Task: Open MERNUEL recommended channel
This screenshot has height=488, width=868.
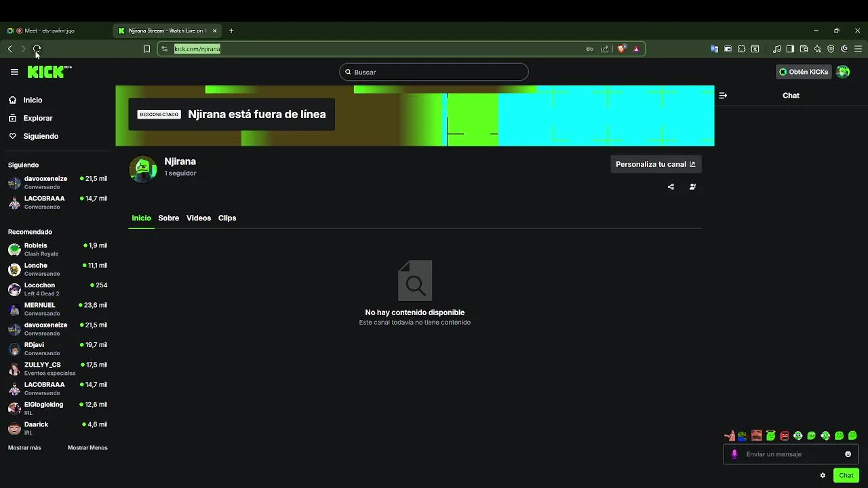Action: [x=58, y=309]
